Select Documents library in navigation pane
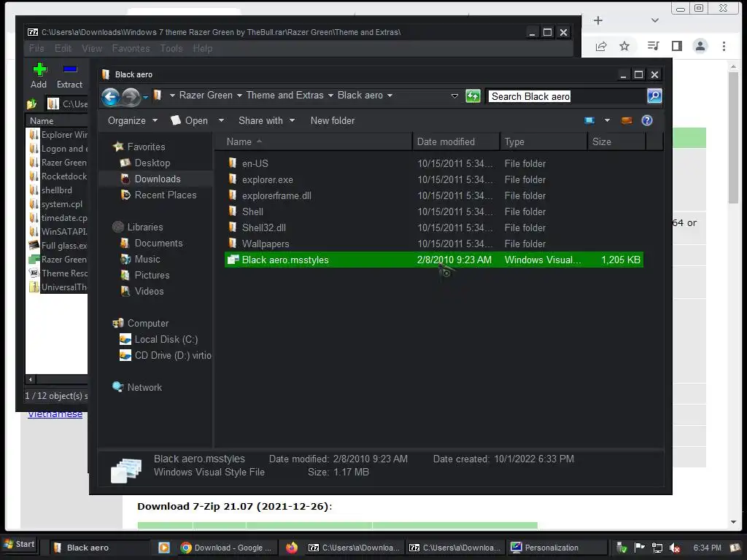Screen dimensions: 747x560 tap(158, 243)
